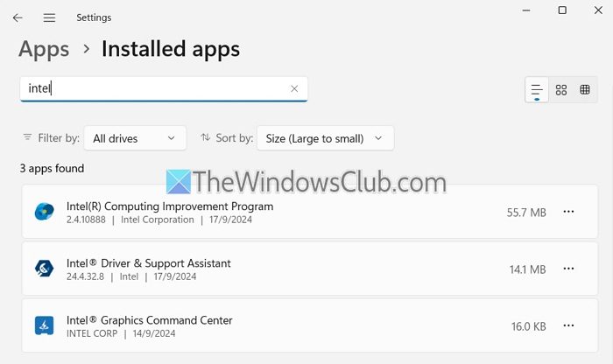Viewport: 613px width, 364px height.
Task: Click the 16.0 KB size value
Action: tap(529, 326)
